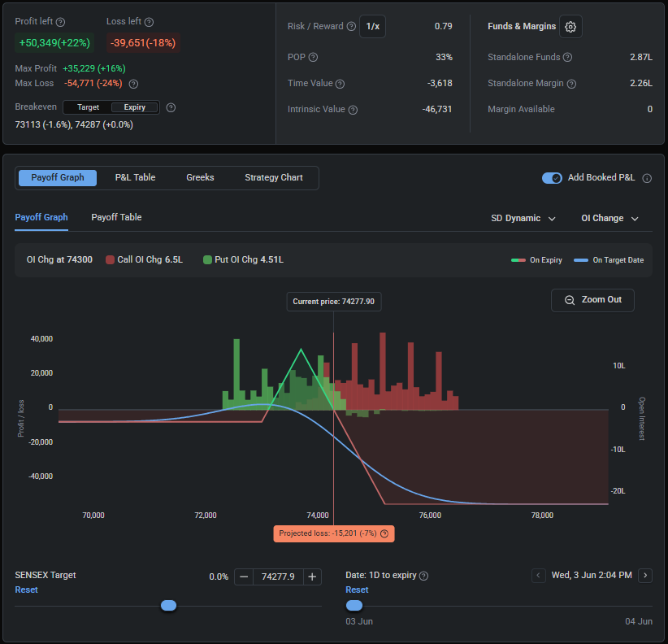The height and width of the screenshot is (644, 668).
Task: Click the Max Profit +35,229 value
Action: (94, 68)
